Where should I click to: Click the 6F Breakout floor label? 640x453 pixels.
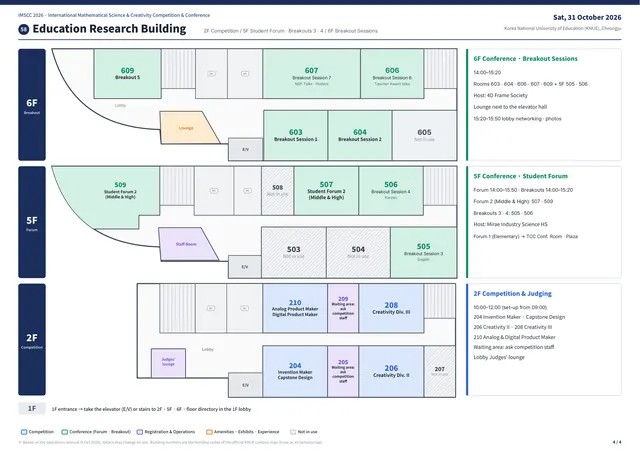(32, 105)
